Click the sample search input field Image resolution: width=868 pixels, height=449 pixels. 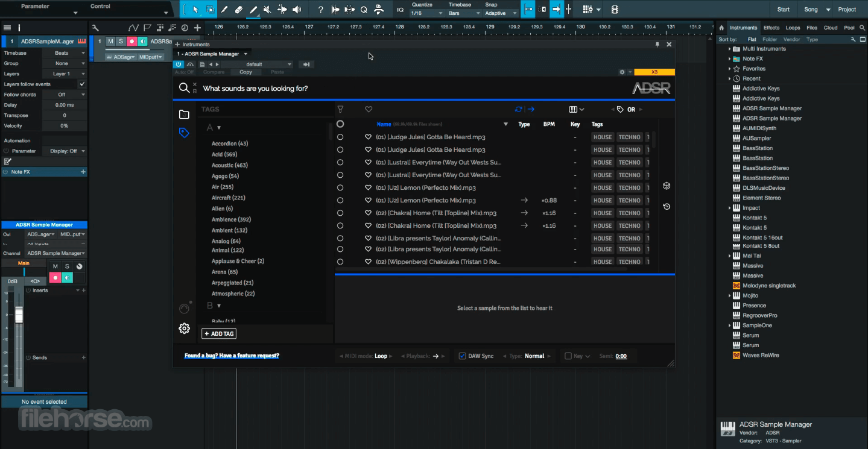point(410,89)
